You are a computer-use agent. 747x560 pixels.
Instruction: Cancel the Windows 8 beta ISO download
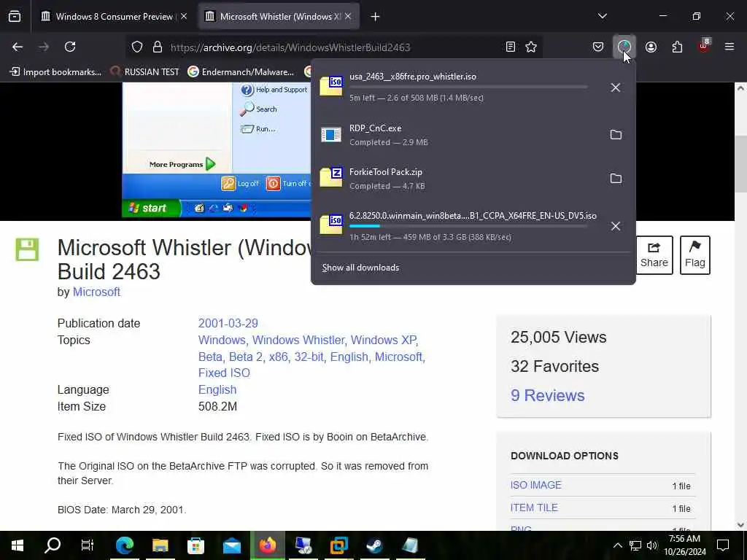[616, 226]
